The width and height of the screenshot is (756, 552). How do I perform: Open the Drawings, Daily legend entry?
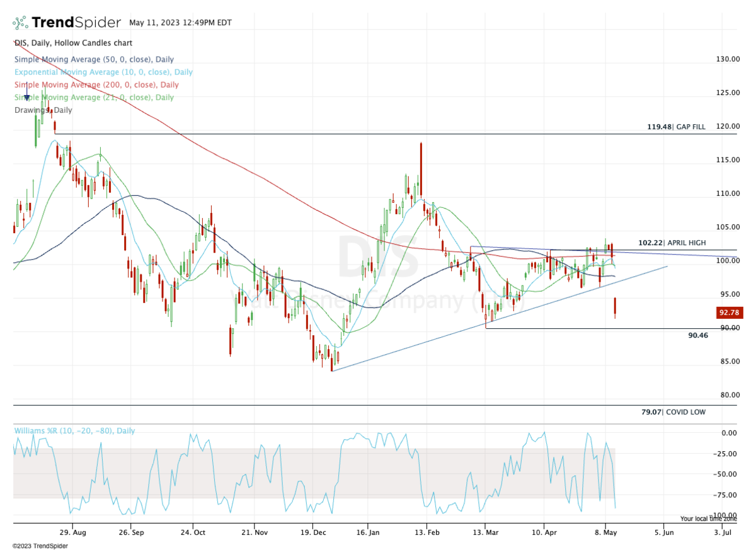coord(43,110)
